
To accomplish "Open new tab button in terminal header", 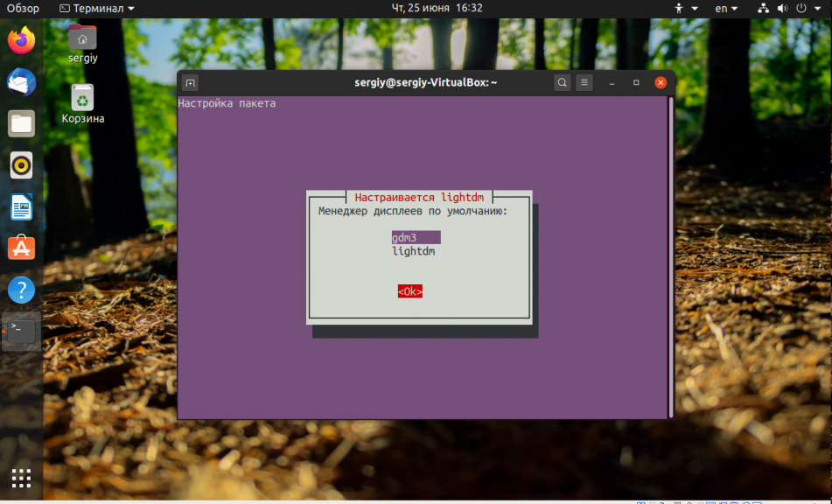I will (190, 83).
